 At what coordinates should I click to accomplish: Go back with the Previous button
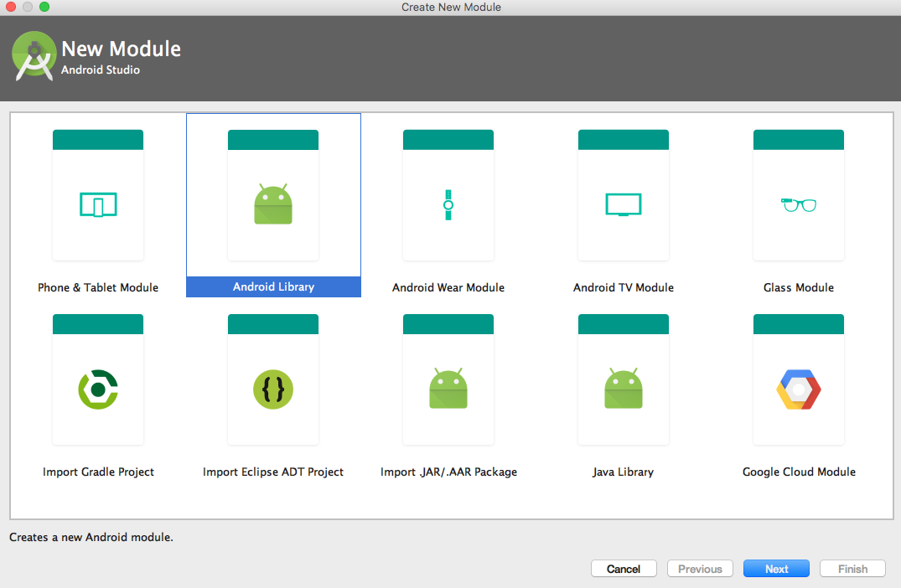point(700,569)
